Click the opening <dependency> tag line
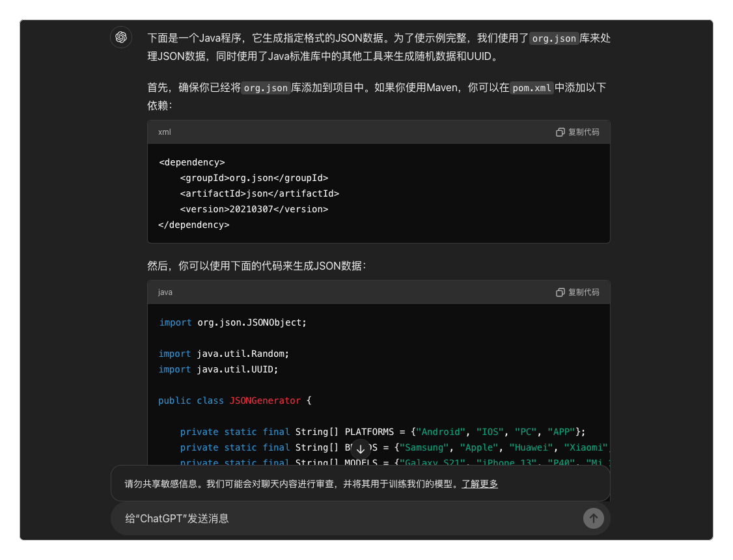This screenshot has width=733, height=560. [191, 163]
